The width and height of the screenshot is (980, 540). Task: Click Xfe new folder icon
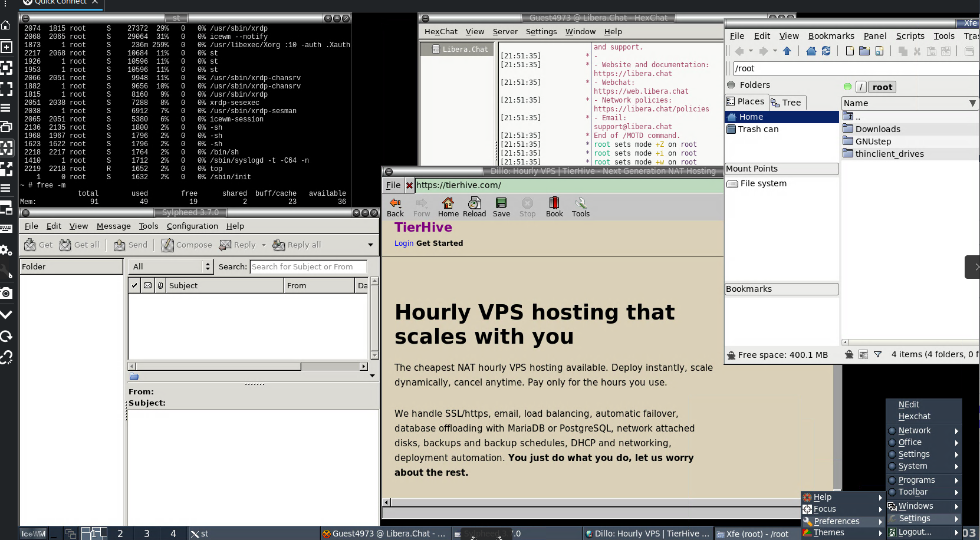[x=864, y=51]
